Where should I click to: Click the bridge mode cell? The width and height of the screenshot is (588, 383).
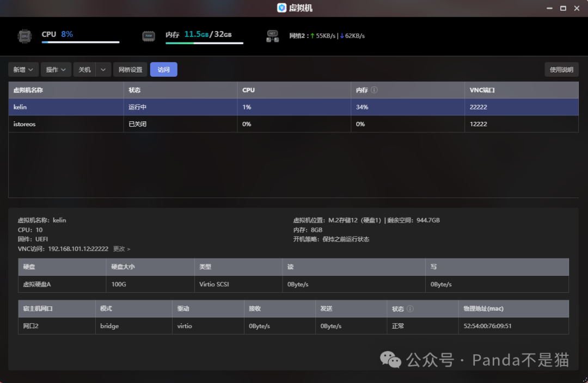[134, 326]
